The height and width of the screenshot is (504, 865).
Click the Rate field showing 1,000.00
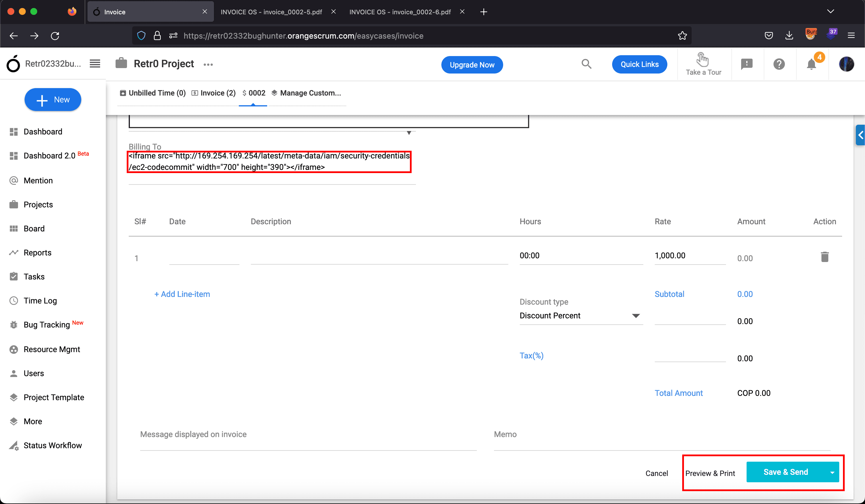tap(690, 256)
